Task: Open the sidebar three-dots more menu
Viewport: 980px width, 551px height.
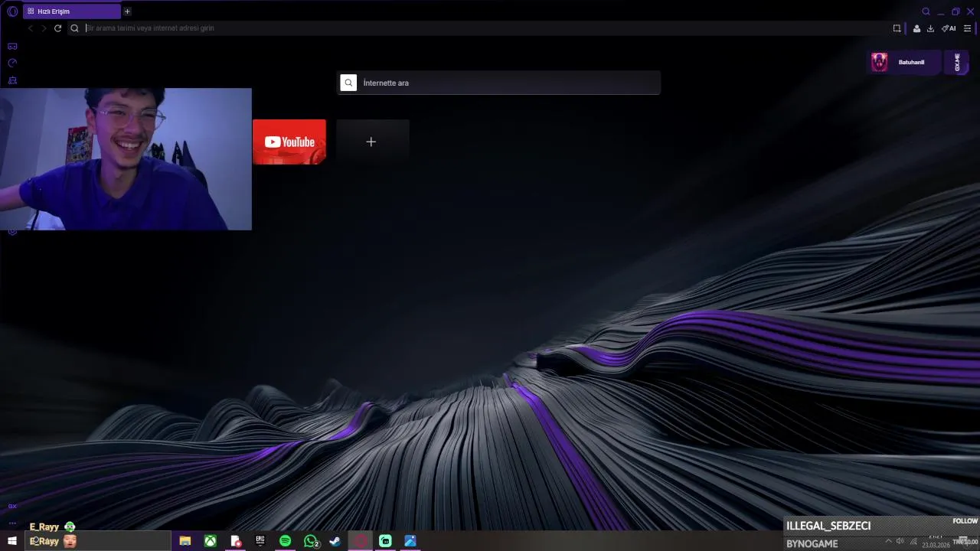Action: coord(12,523)
